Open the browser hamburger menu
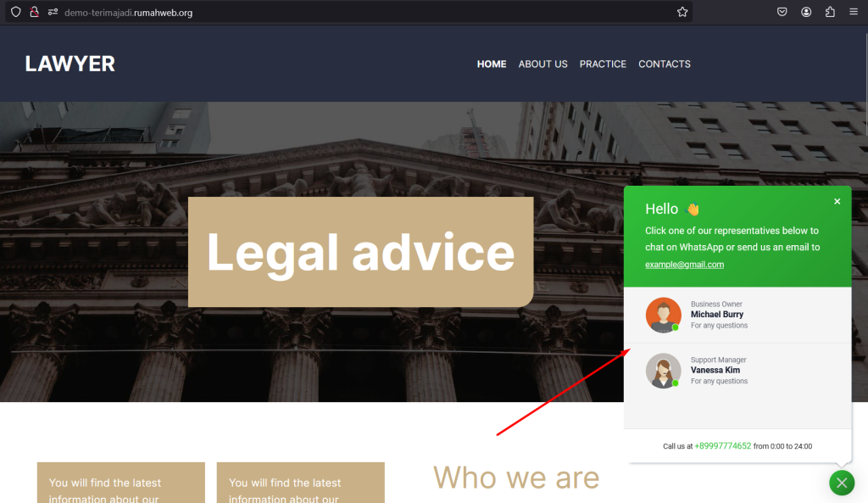868x503 pixels. coord(854,12)
